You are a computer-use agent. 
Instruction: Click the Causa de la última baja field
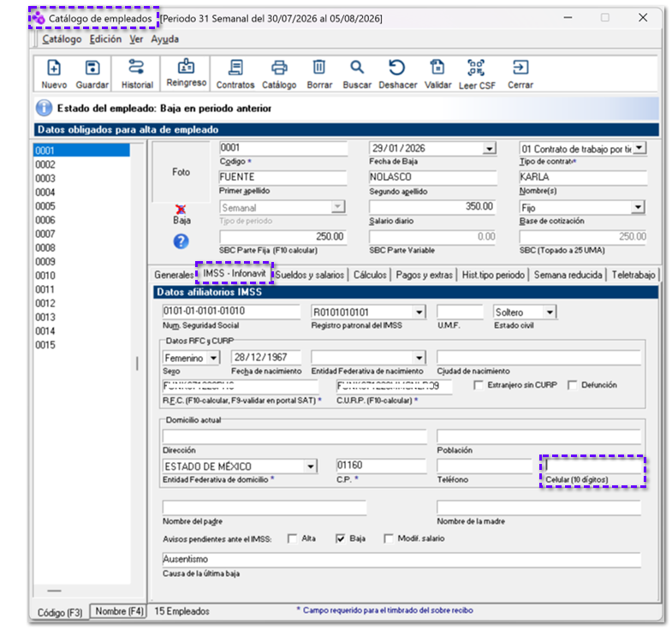coord(401,560)
